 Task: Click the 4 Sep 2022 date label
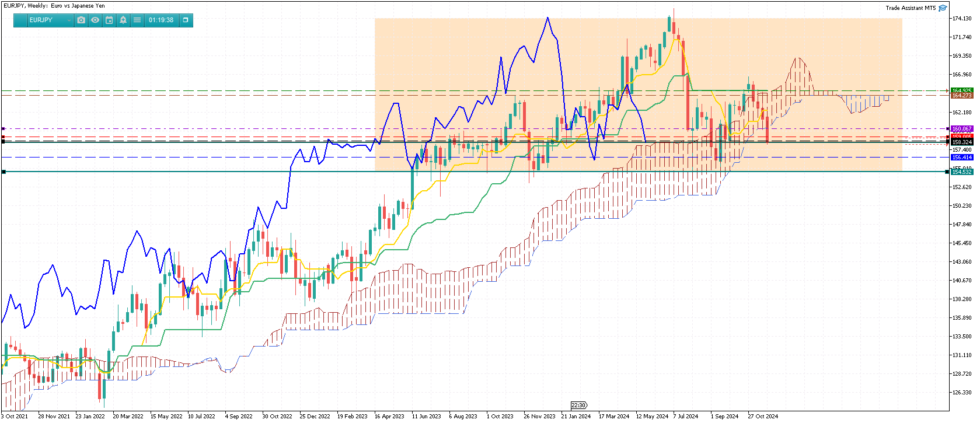[239, 417]
